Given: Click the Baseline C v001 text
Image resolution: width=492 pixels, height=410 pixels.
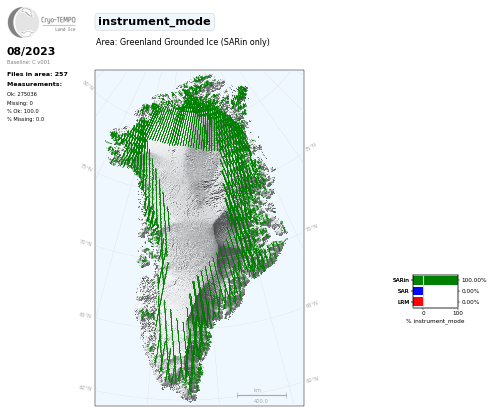Looking at the screenshot, I should click(28, 62).
